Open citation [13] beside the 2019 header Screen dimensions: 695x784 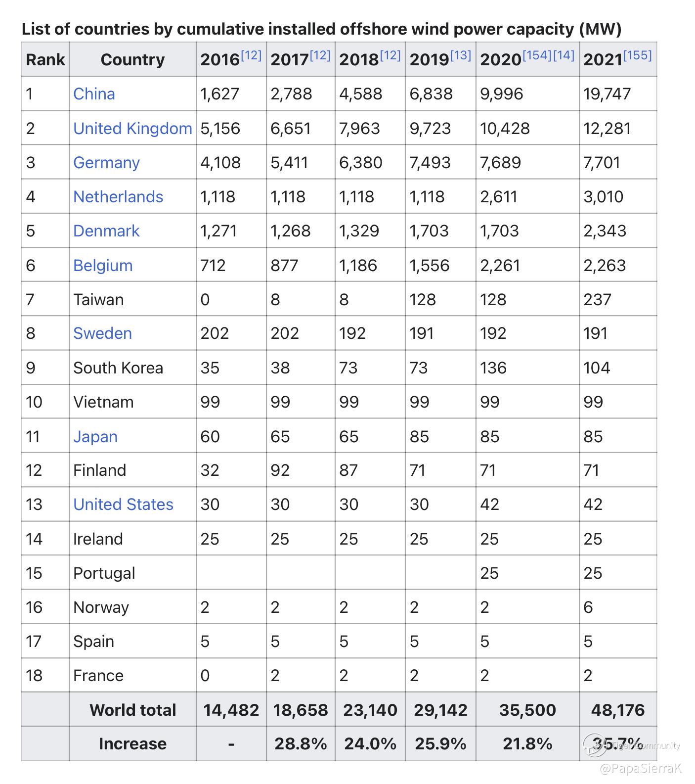click(461, 55)
